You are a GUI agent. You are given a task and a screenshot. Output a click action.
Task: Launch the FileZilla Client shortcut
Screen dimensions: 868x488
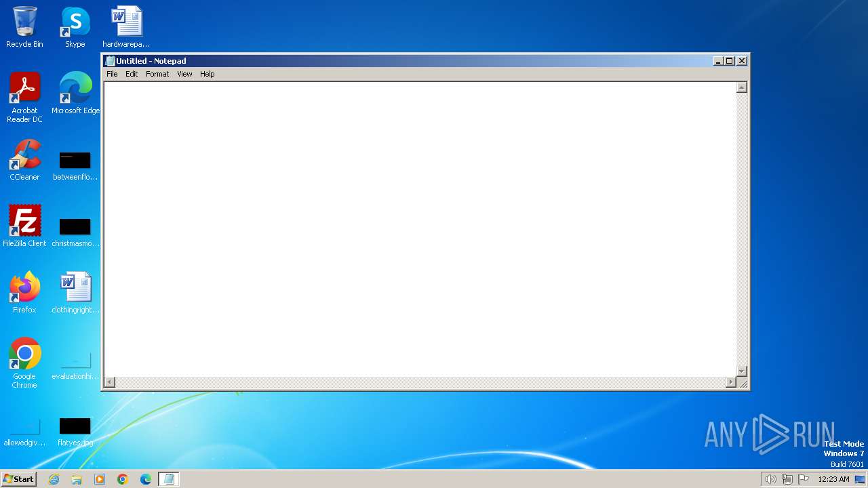coord(24,226)
